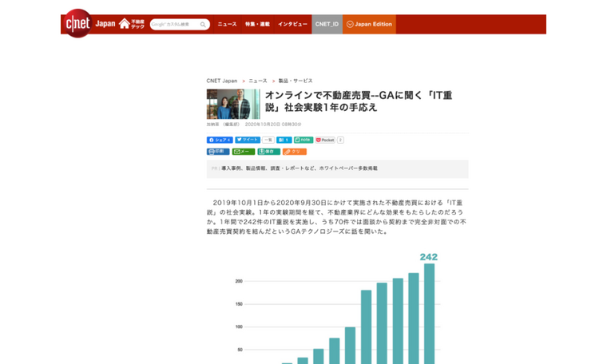This screenshot has height=364, width=607.
Task: Share the article on Facebook
Action: (219, 140)
